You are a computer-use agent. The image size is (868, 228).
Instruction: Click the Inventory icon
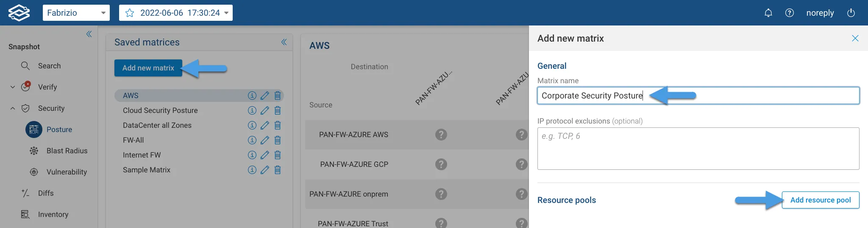click(25, 214)
